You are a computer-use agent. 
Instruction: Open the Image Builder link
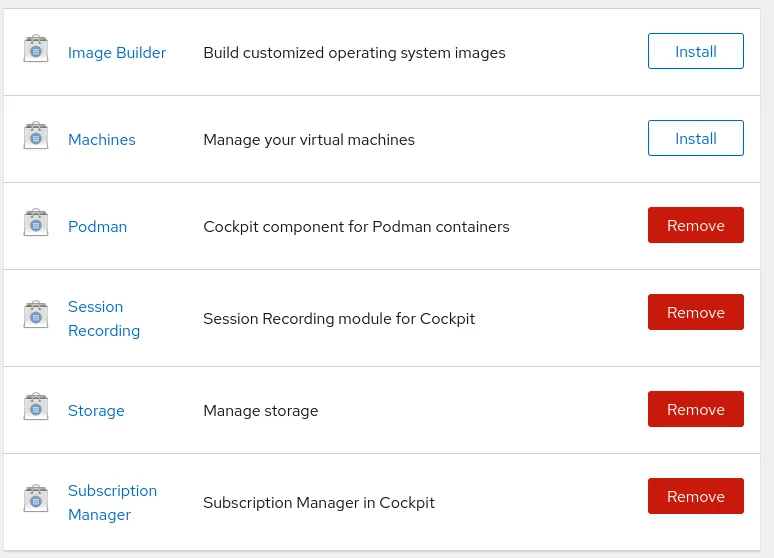pyautogui.click(x=117, y=53)
